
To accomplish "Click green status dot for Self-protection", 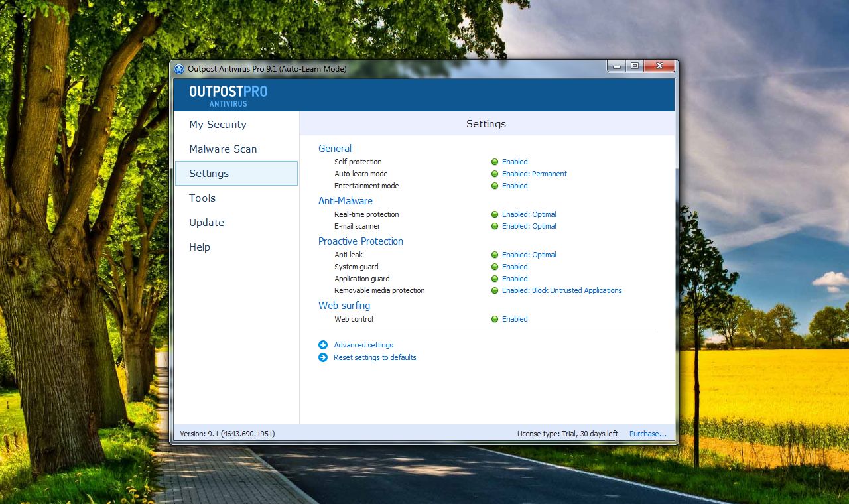I will click(495, 162).
